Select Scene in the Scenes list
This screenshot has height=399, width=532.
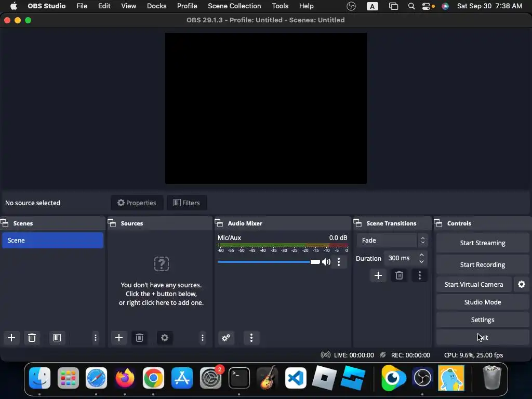(x=52, y=240)
